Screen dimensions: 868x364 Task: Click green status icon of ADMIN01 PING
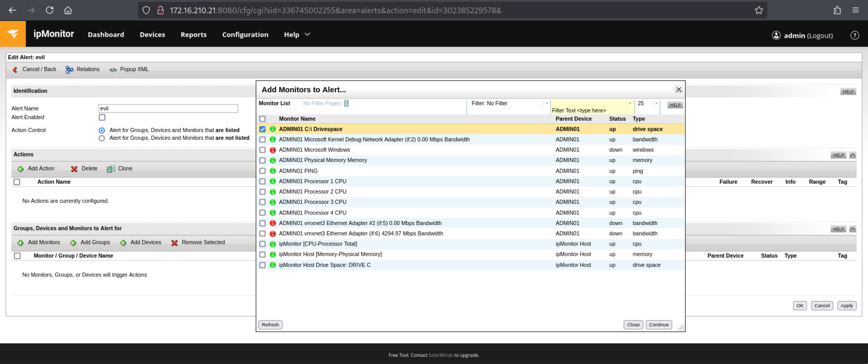tap(273, 171)
